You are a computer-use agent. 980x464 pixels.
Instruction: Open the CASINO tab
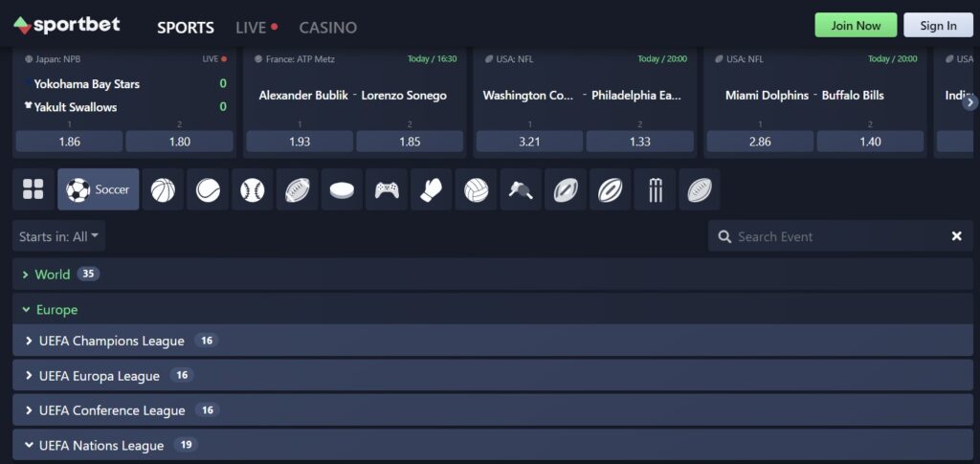click(x=327, y=28)
